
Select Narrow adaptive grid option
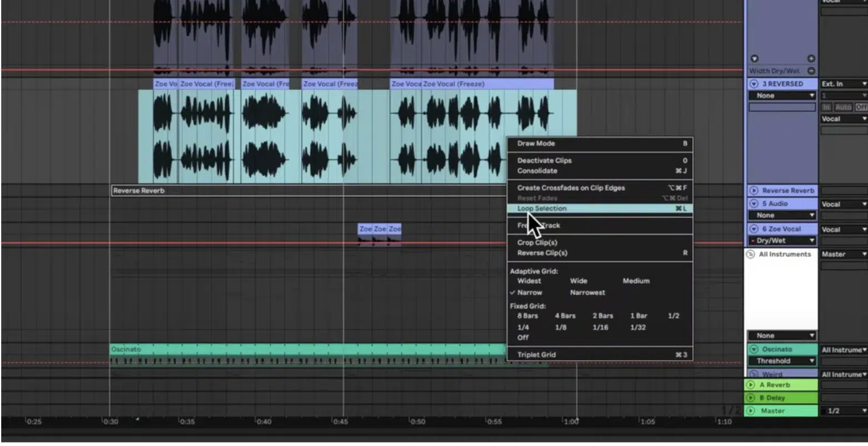(x=529, y=292)
